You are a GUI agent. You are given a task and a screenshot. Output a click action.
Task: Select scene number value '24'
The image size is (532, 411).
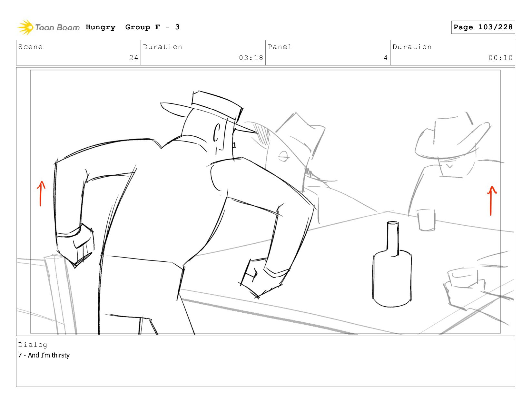134,58
